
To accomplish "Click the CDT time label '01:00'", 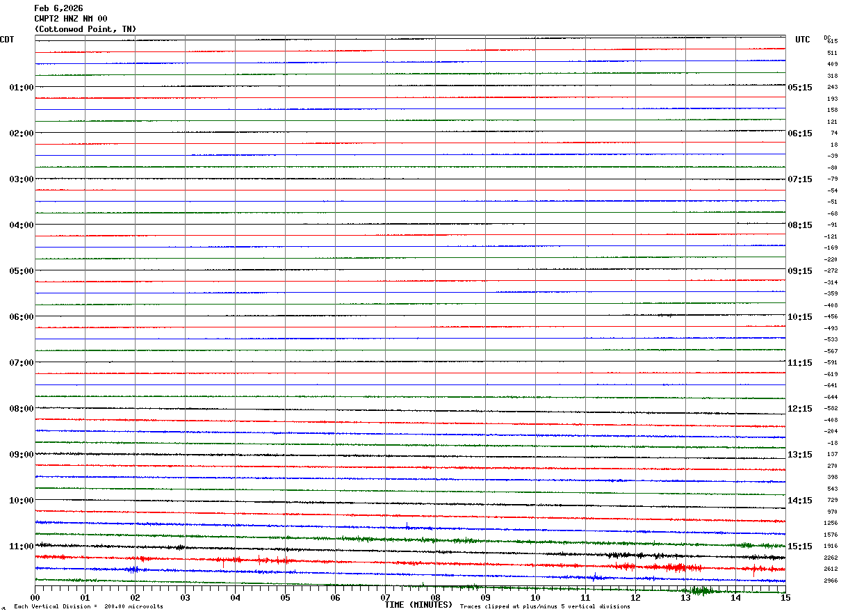I will [x=21, y=88].
